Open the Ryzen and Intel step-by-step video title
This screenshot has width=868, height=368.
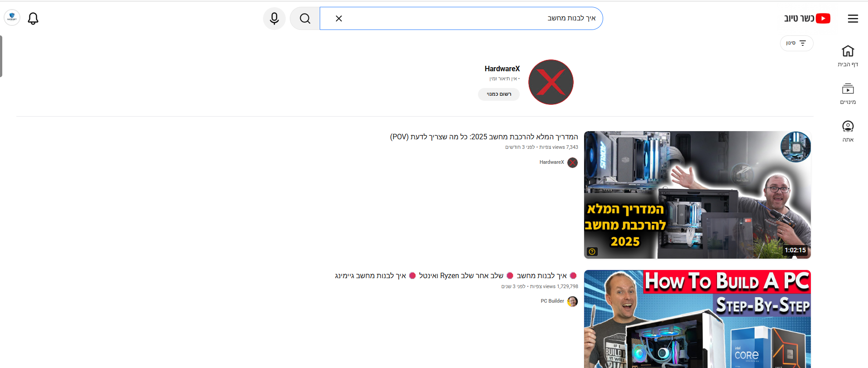pos(456,275)
